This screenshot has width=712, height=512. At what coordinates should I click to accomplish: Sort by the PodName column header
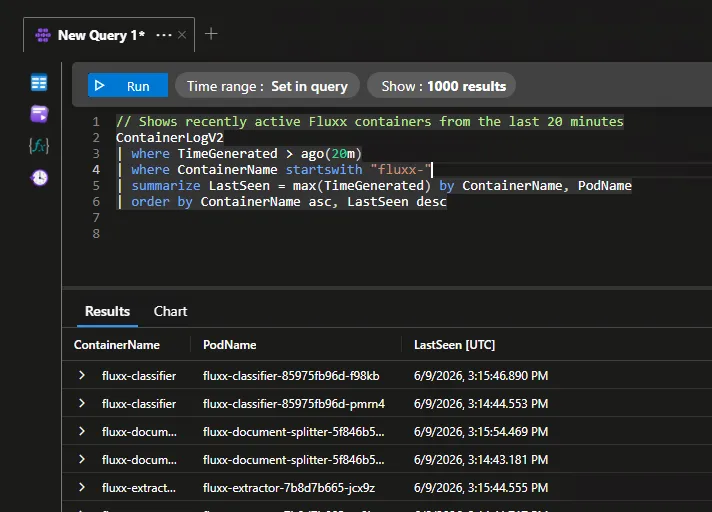(229, 345)
